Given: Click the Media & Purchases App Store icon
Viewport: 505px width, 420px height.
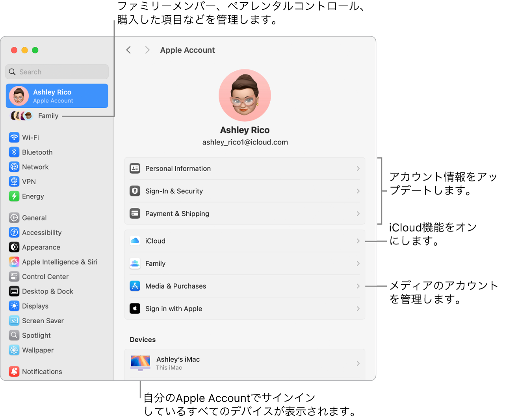Looking at the screenshot, I should coord(135,286).
